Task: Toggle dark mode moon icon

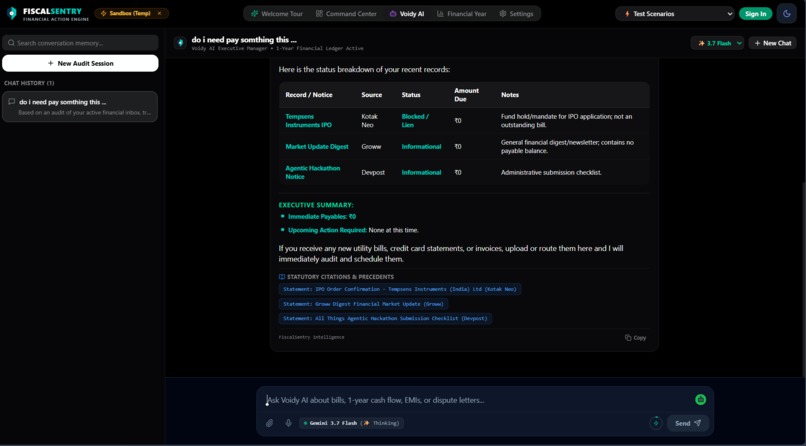Action: coord(786,14)
